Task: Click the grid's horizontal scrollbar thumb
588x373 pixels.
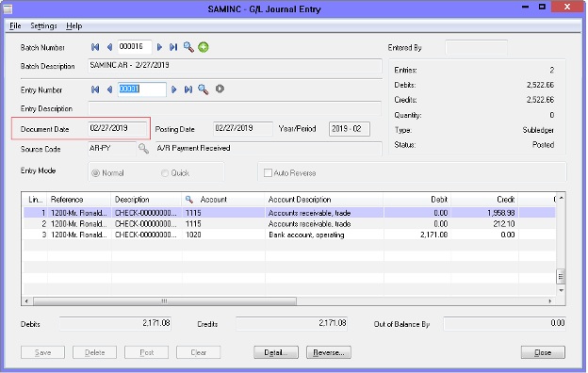Action: pyautogui.click(x=165, y=301)
